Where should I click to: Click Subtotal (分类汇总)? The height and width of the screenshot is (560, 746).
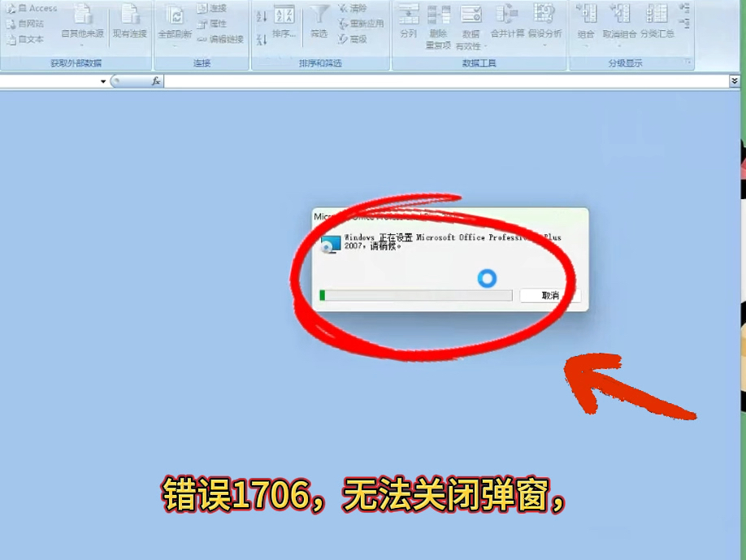[x=657, y=21]
